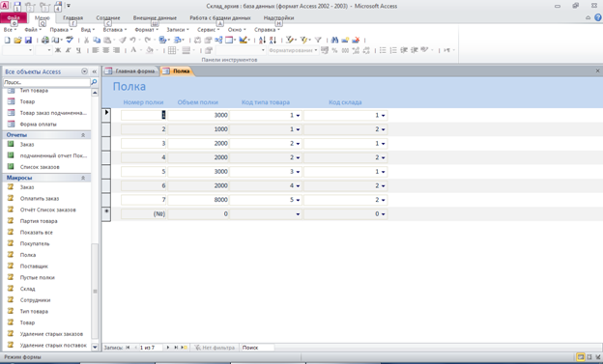
Task: Collapse the Макросы group
Action: [x=83, y=178]
